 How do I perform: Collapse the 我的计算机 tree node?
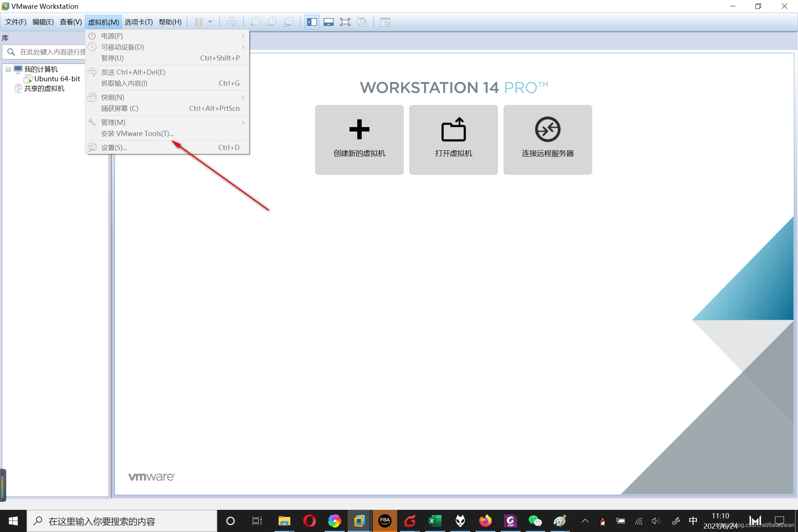coord(8,69)
